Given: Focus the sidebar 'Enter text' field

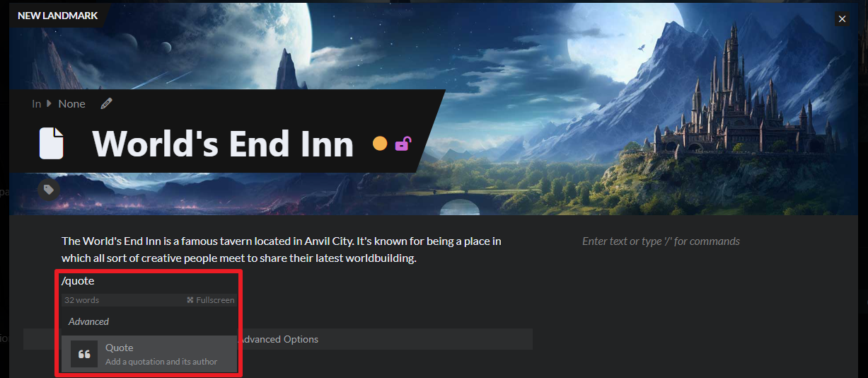Looking at the screenshot, I should coord(661,241).
